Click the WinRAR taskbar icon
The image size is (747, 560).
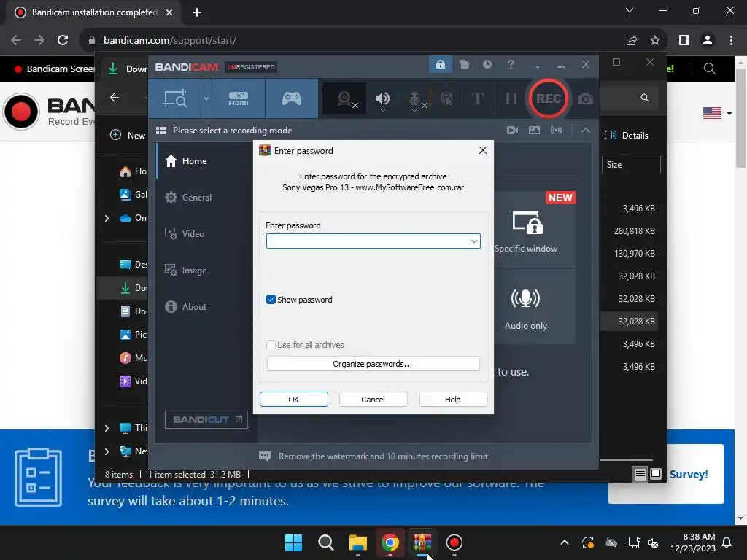422,542
